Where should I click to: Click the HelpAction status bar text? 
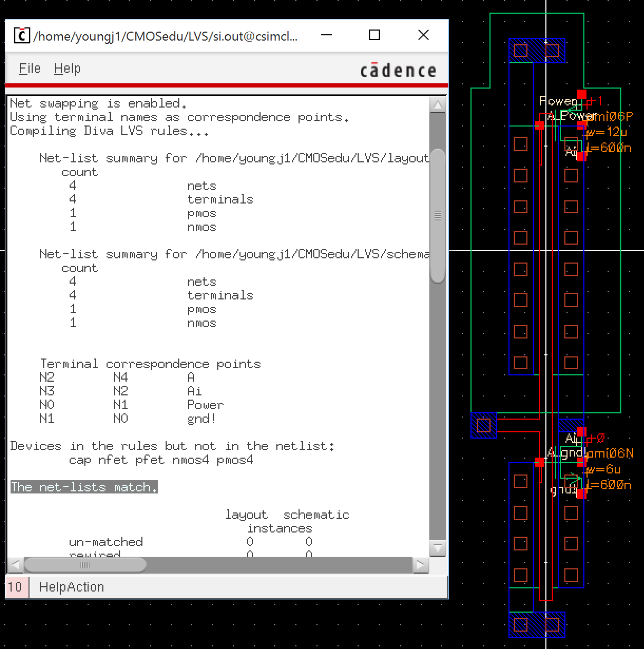pyautogui.click(x=72, y=587)
